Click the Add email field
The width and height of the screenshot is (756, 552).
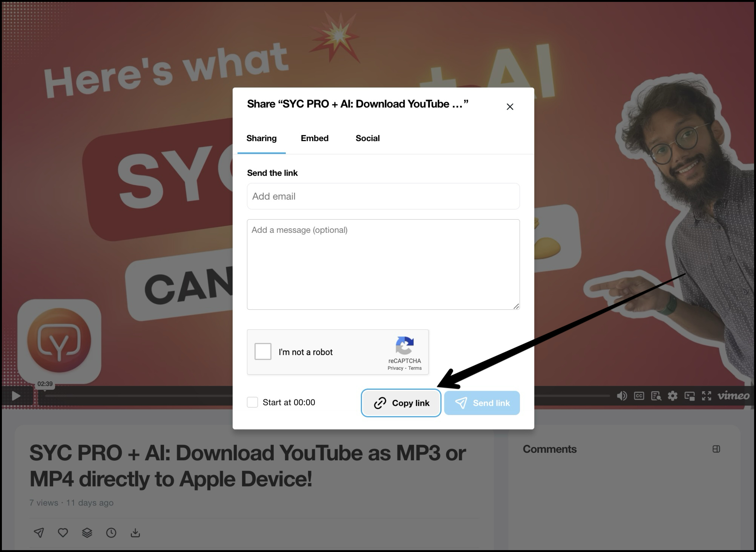[x=383, y=196]
